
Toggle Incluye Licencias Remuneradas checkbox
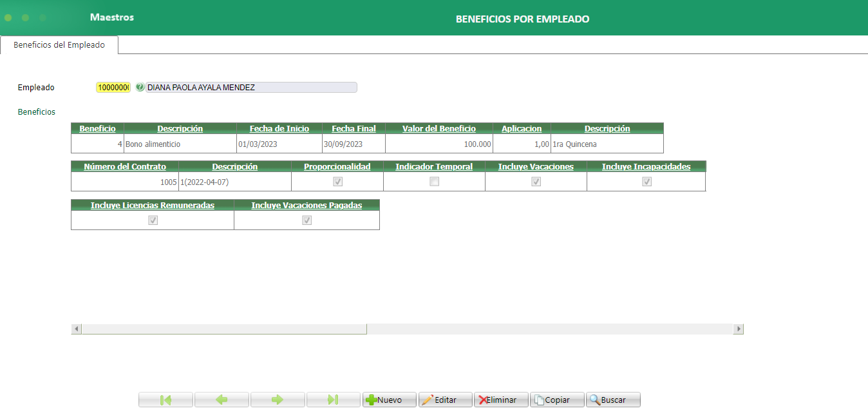tap(153, 220)
